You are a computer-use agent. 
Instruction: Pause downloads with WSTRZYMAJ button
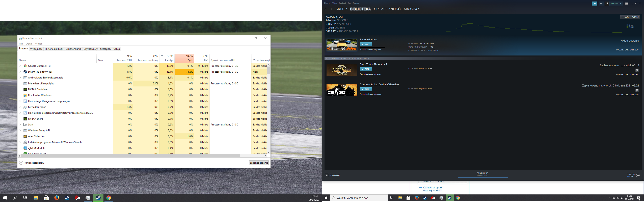click(630, 17)
